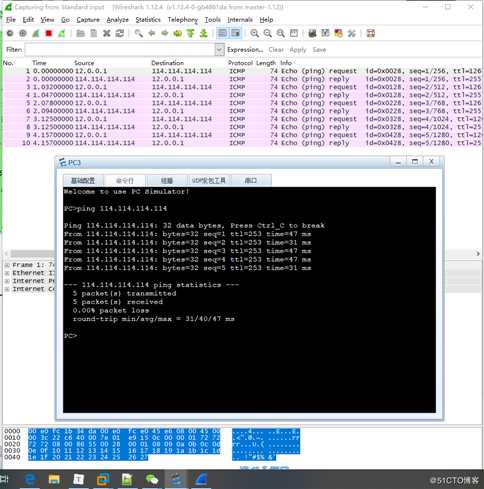
Task: Find a packet (magnifier icon)
Action: 139,33
